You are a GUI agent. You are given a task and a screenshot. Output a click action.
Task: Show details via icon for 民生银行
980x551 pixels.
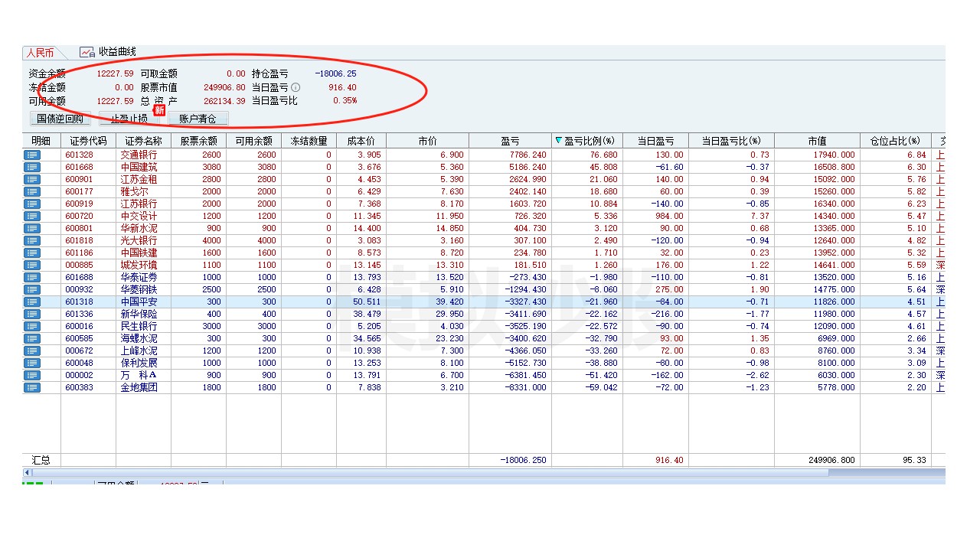[32, 326]
